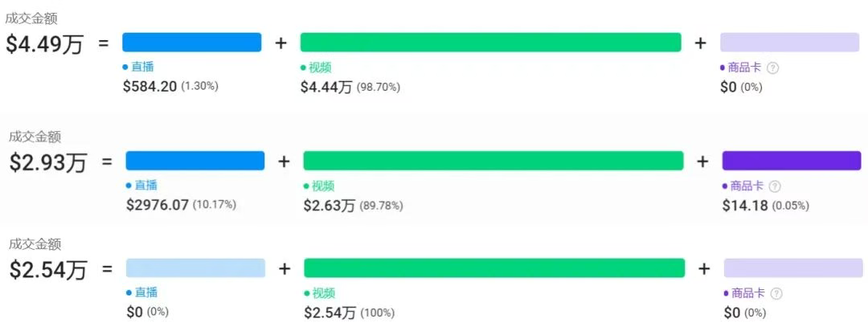Viewport: 868px width, 335px height.
Task: Click the $2976.07 直播 amount
Action: pyautogui.click(x=157, y=205)
